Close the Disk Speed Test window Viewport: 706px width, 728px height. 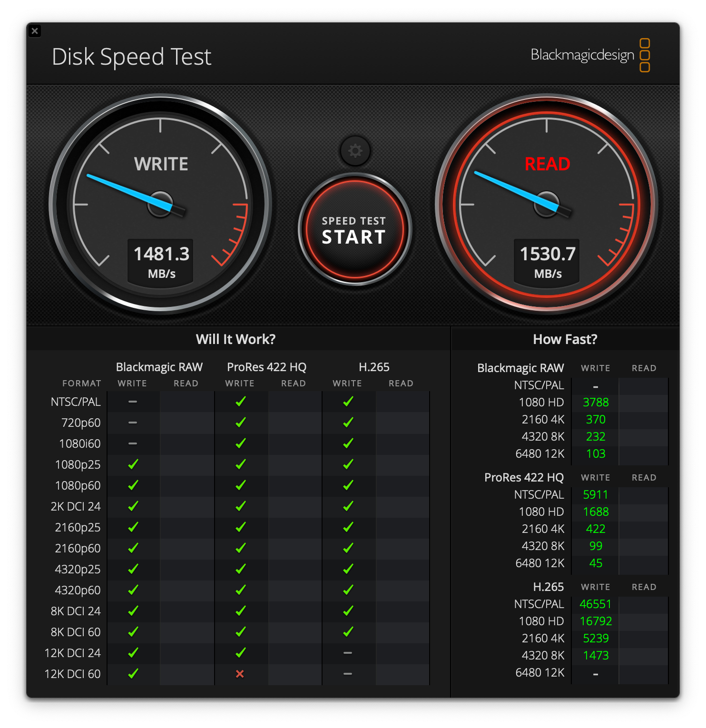[35, 31]
